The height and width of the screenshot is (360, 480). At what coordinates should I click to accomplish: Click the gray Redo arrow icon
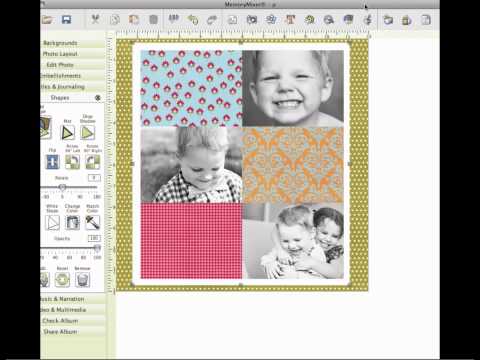pos(212,20)
